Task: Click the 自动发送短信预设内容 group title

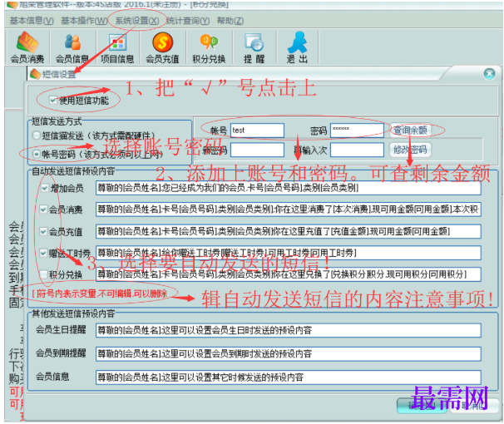Action: (73, 171)
